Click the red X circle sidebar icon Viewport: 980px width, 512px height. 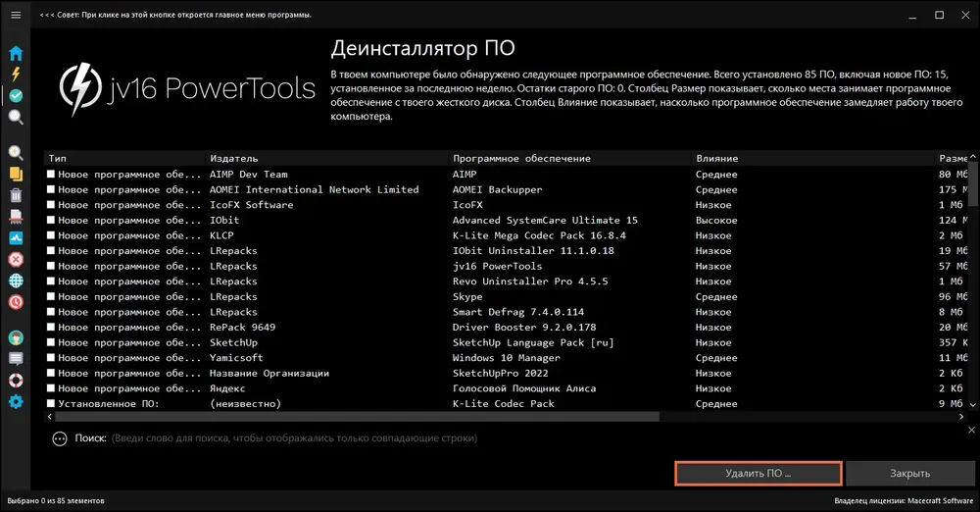point(16,259)
